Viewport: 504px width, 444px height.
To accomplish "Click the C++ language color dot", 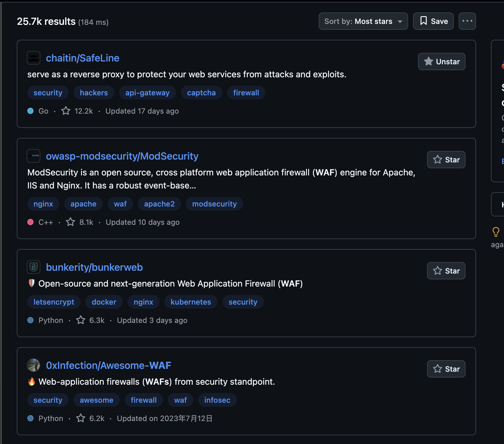I will [x=30, y=222].
